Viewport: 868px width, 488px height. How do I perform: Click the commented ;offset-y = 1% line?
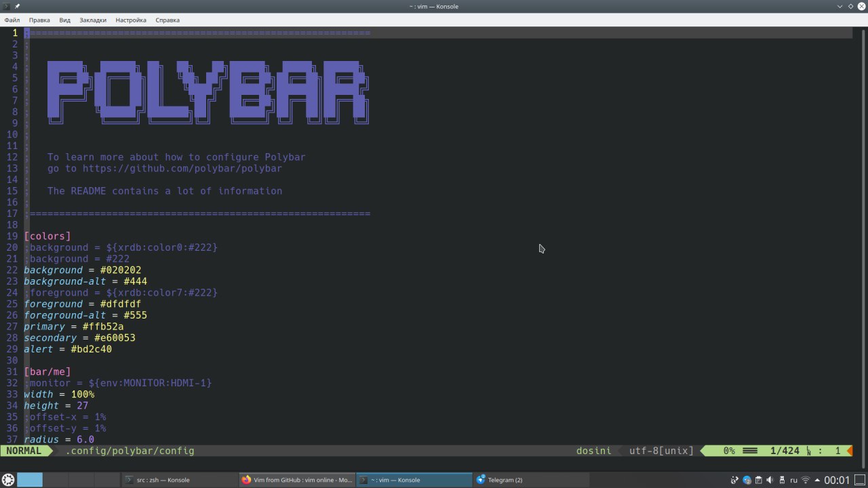tap(65, 428)
